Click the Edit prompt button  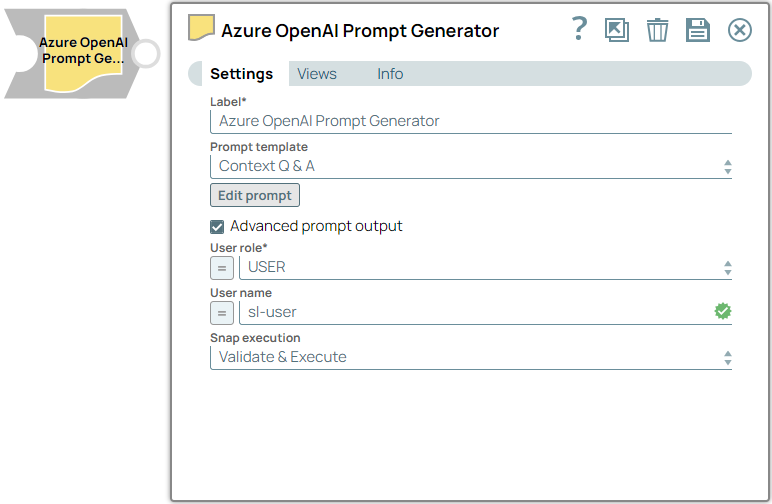[x=255, y=195]
